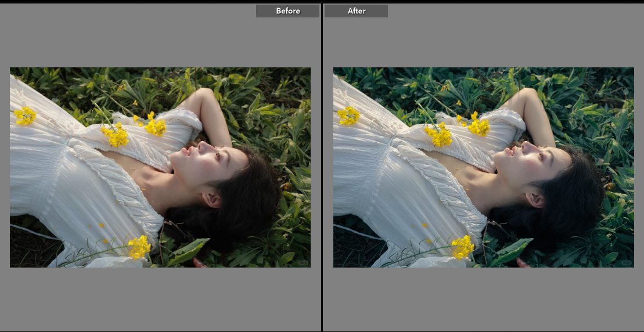Click the empty gray area below After photo
The image size is (644, 332).
click(483, 299)
